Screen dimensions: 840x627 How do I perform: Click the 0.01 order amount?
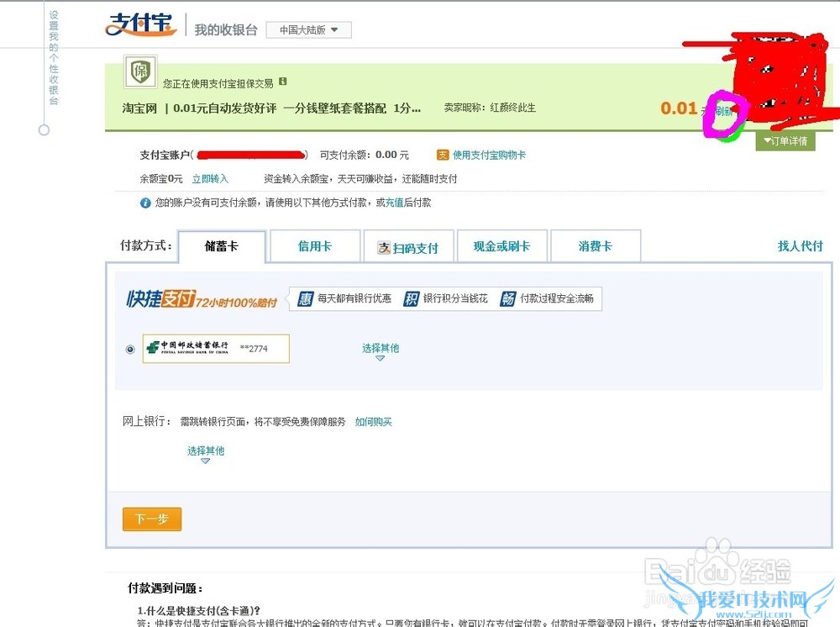tap(679, 108)
